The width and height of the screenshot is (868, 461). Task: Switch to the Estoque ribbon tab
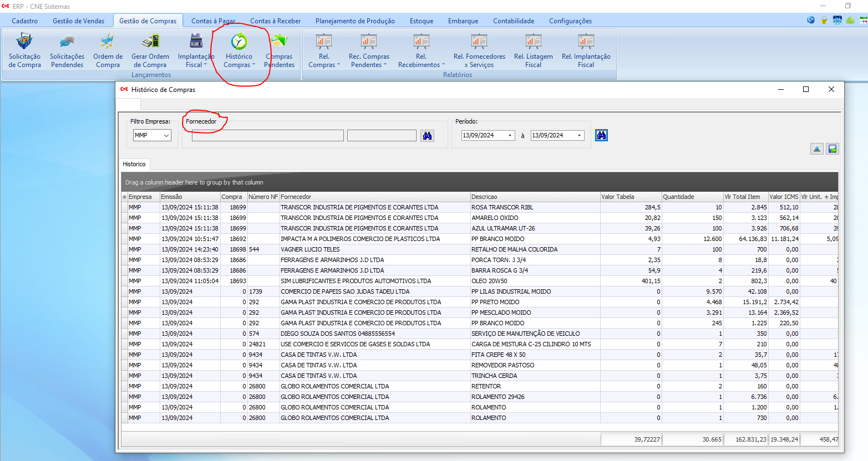[x=422, y=21]
